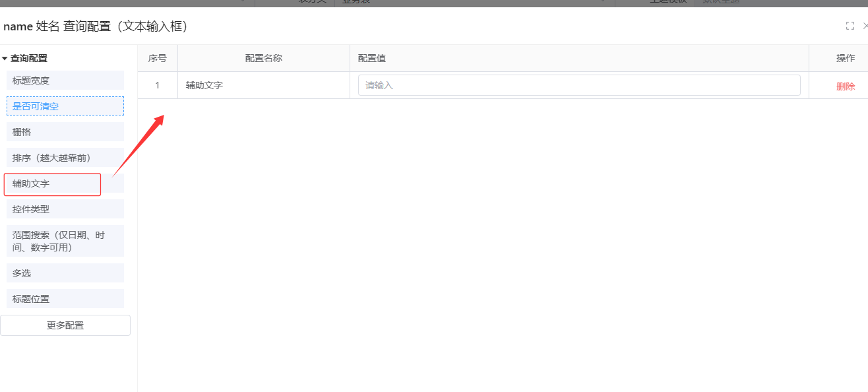Select the 控件类型 config option
This screenshot has height=392, width=868.
[x=65, y=209]
